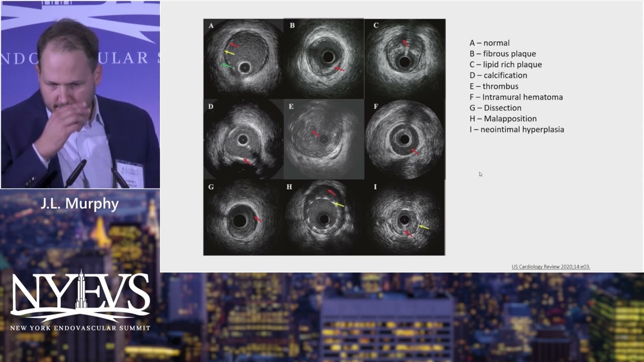This screenshot has width=644, height=362.
Task: Click the 'A – normal' legend text
Action: coord(490,43)
